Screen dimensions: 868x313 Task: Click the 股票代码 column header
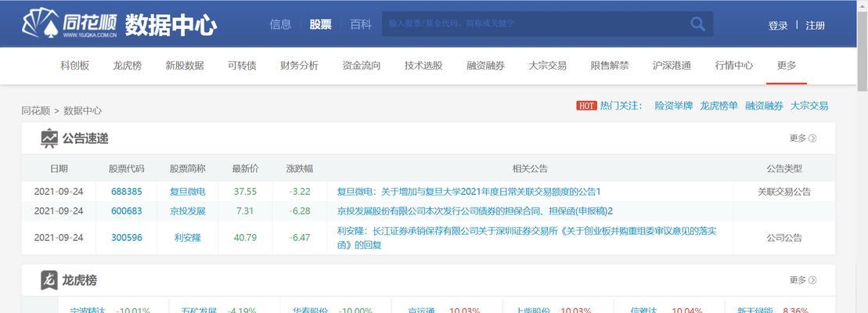(127, 169)
